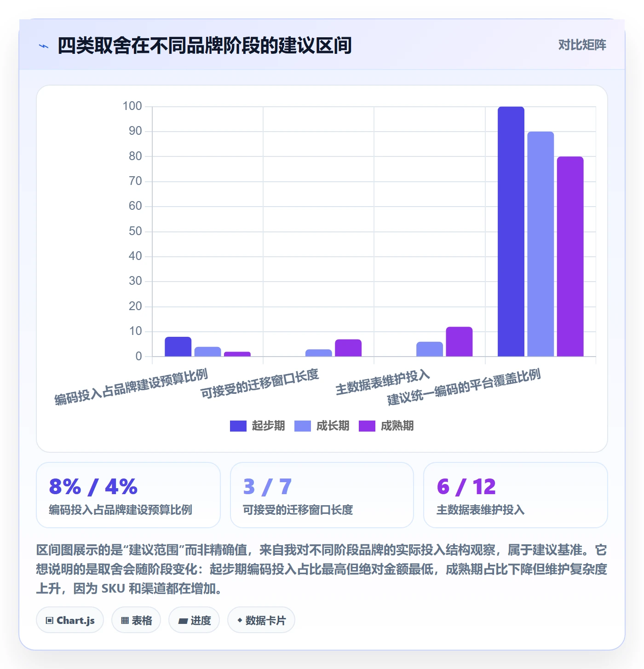Screen dimensions: 644x669
Task: Click the 成长期 bar in 可接受的迁移窗口长度 group
Action: [319, 353]
